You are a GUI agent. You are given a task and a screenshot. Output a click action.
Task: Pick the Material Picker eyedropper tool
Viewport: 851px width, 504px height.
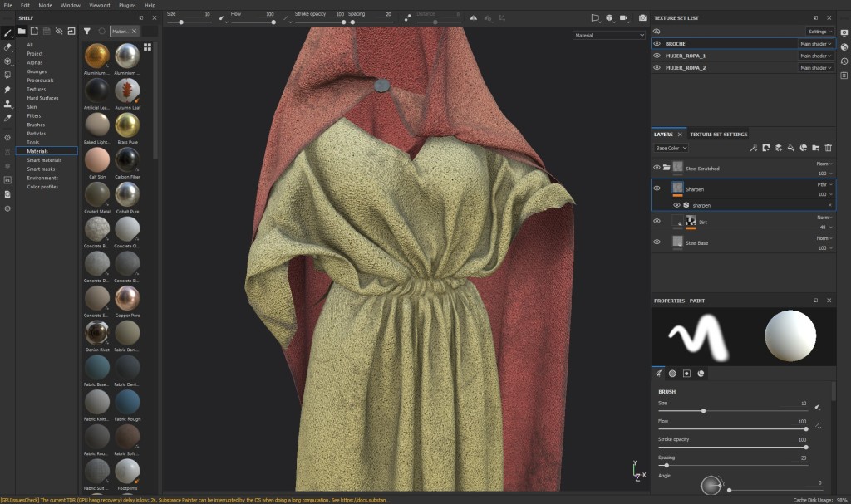(x=7, y=118)
